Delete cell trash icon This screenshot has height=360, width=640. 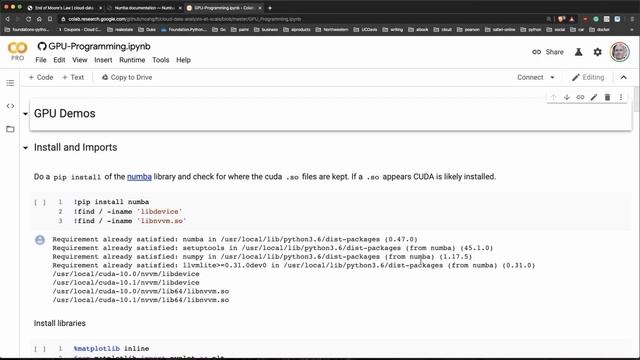(607, 97)
